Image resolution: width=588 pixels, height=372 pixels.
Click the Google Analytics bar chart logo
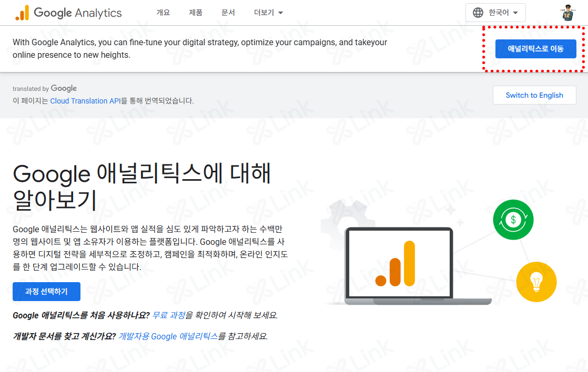point(22,13)
